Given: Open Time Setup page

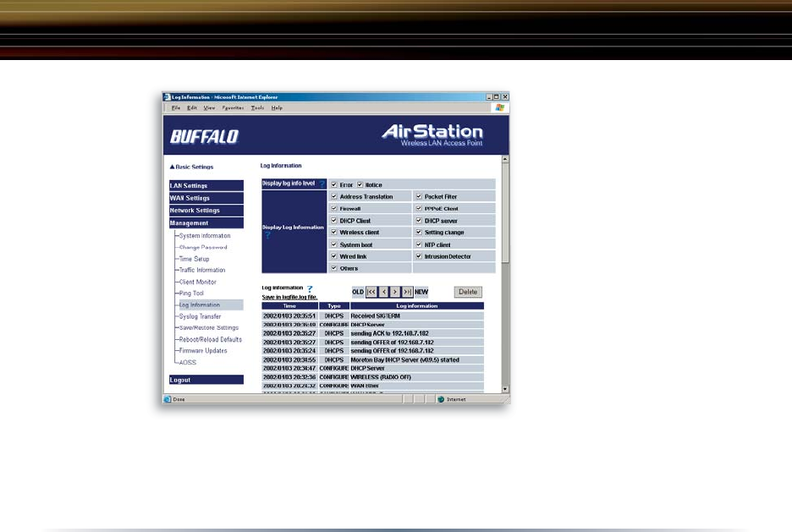Looking at the screenshot, I should coord(194,259).
